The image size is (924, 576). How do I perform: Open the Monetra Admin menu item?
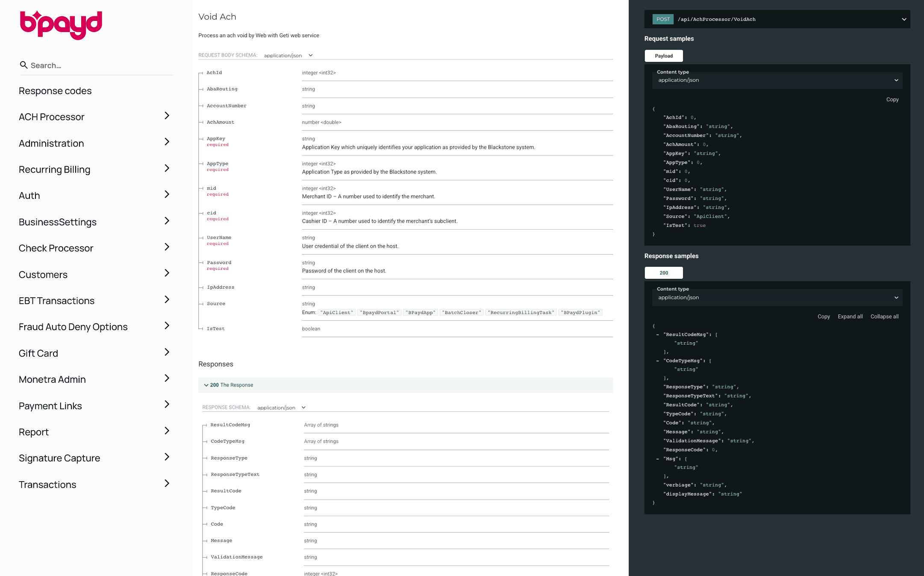click(52, 379)
